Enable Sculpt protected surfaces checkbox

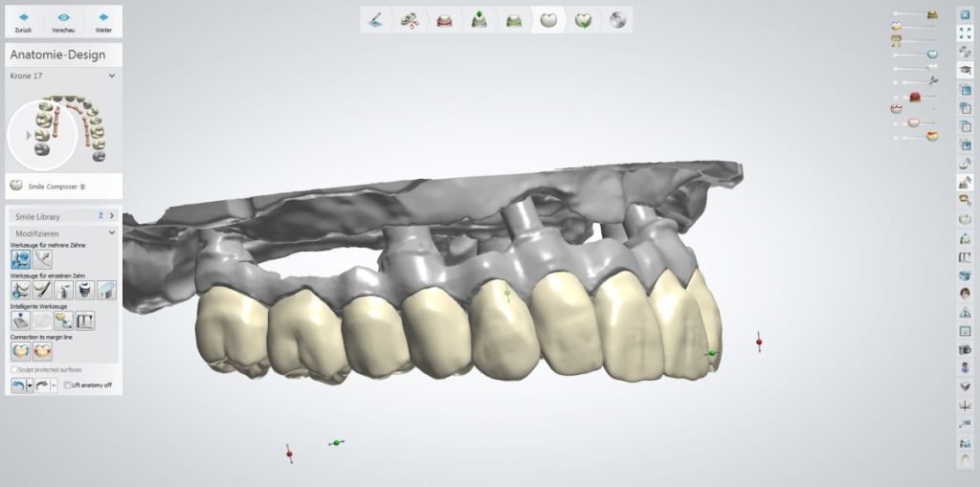pyautogui.click(x=14, y=368)
